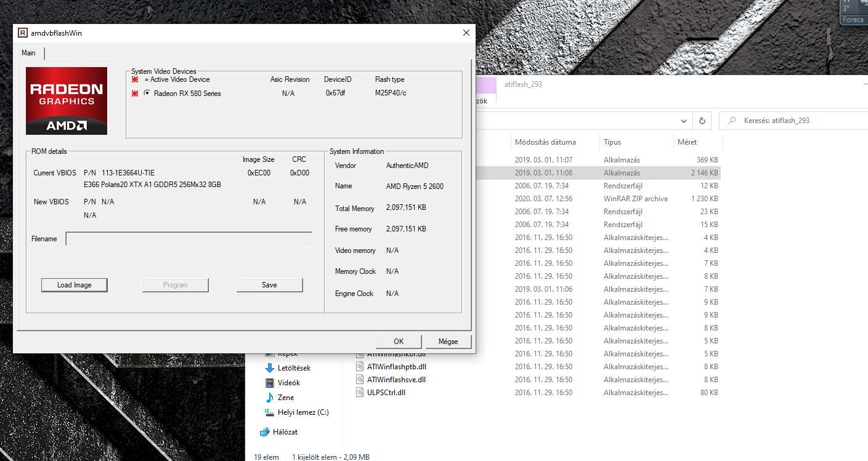The image size is (868, 461).
Task: Click the 0xEC00 image size value
Action: tap(259, 173)
